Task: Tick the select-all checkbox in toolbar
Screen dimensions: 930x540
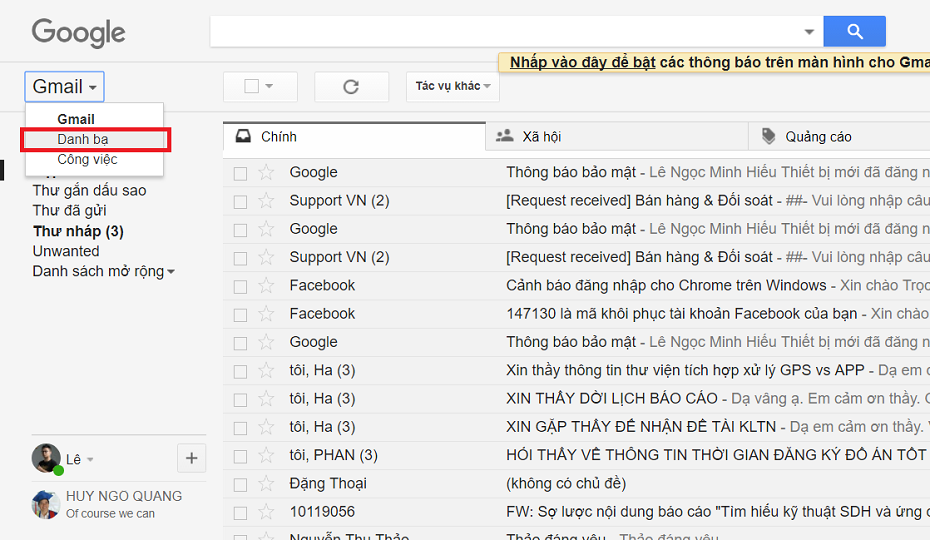Action: (x=251, y=87)
